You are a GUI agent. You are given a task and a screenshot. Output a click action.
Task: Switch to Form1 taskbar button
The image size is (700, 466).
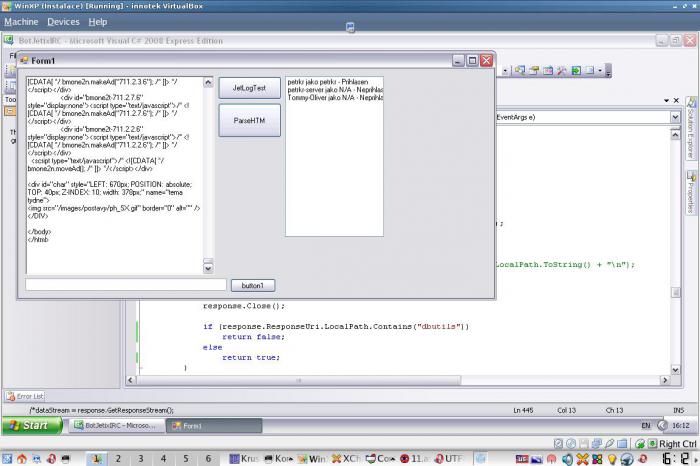(214, 426)
